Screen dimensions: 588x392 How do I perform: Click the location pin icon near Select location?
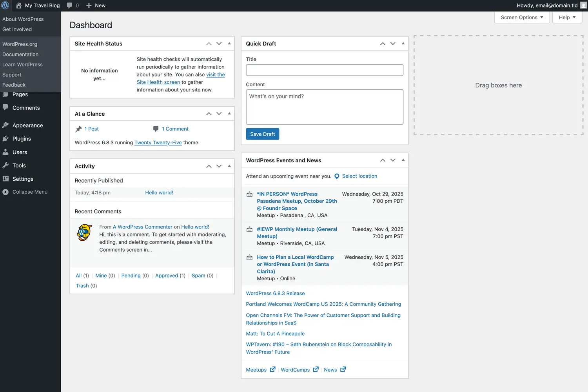337,176
